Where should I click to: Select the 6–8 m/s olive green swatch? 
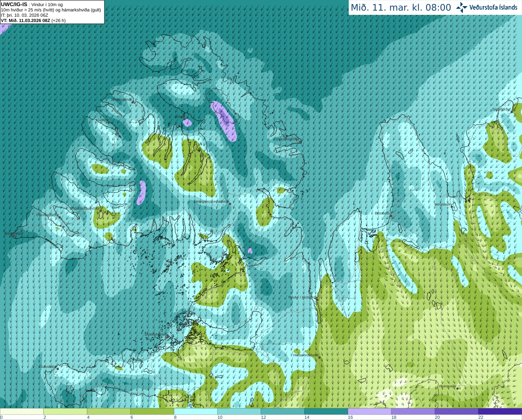tap(152, 411)
